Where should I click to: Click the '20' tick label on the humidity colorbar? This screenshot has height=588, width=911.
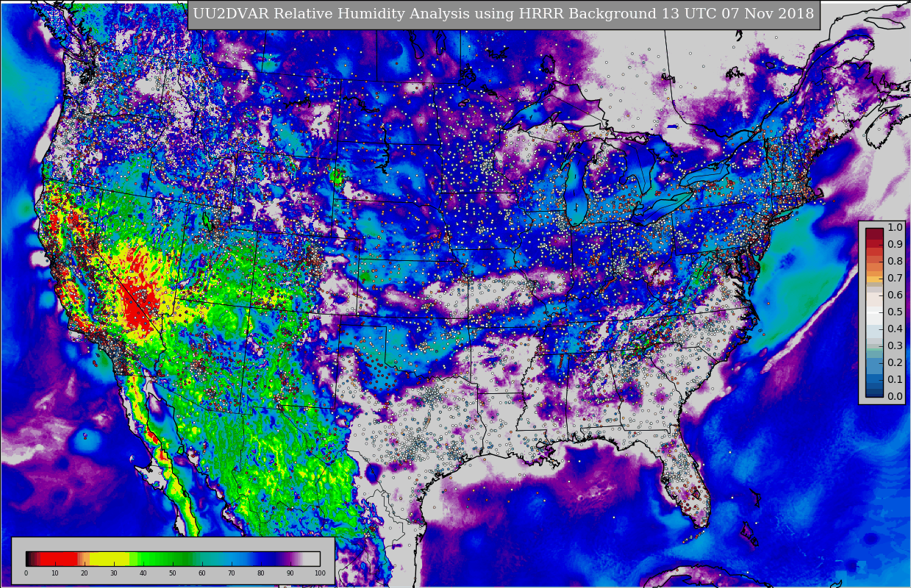pos(85,573)
